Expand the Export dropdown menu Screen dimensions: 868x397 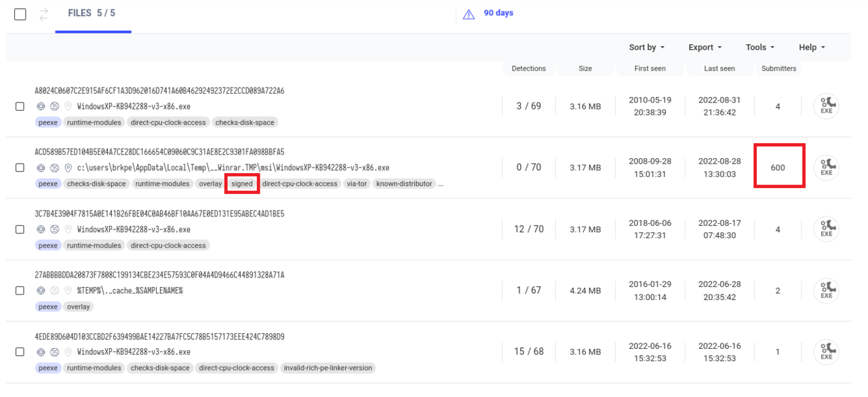[x=705, y=48]
